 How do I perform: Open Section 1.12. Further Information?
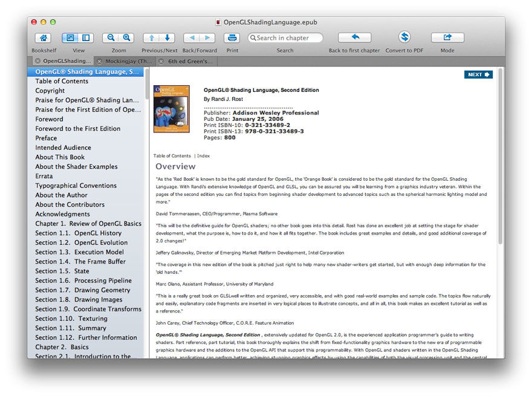(x=85, y=337)
